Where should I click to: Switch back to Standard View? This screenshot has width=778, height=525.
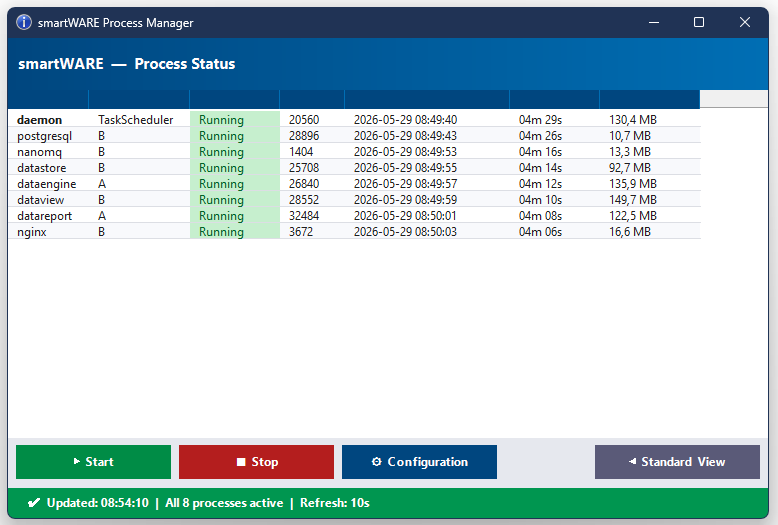click(677, 462)
